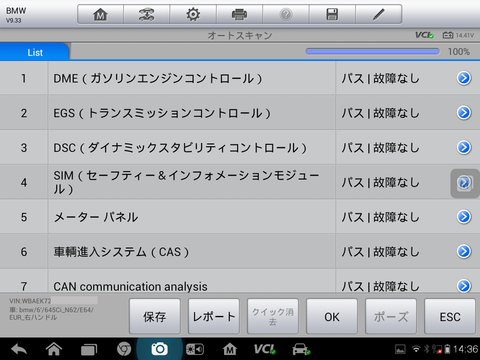Image resolution: width=480 pixels, height=360 pixels.
Task: Open SIM row arrow button
Action: coord(464,182)
